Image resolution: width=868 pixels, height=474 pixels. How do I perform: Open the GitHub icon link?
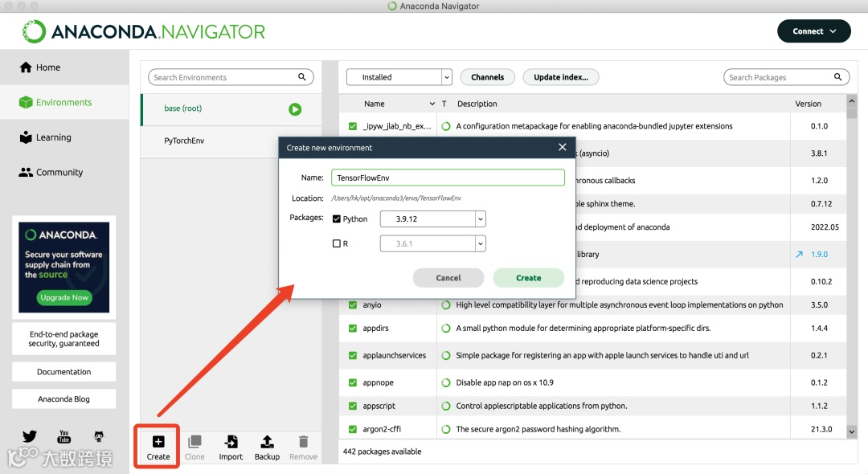[x=99, y=436]
